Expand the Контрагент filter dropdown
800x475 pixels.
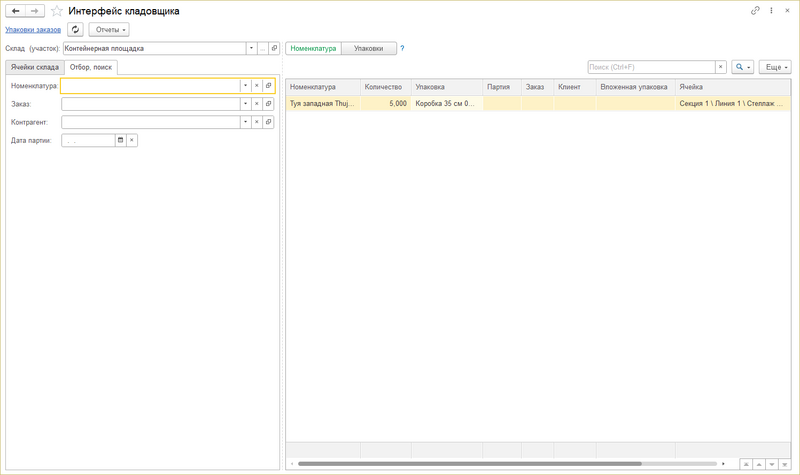245,122
